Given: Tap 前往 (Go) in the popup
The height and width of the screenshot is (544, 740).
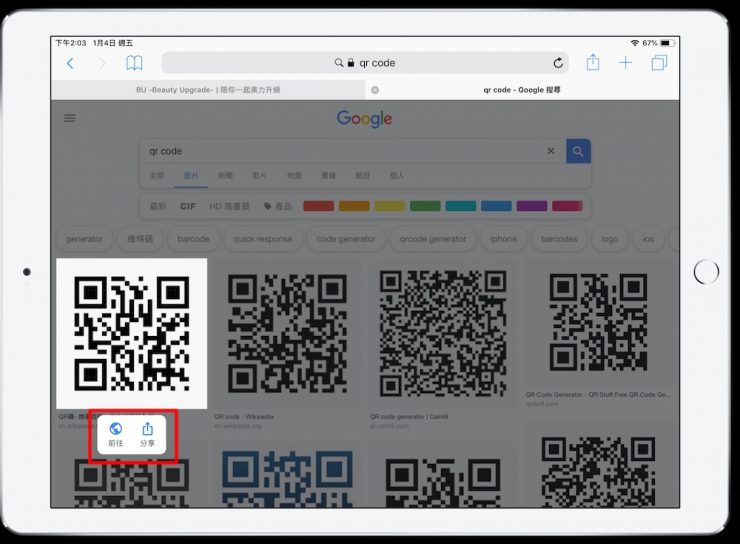Looking at the screenshot, I should tap(116, 435).
